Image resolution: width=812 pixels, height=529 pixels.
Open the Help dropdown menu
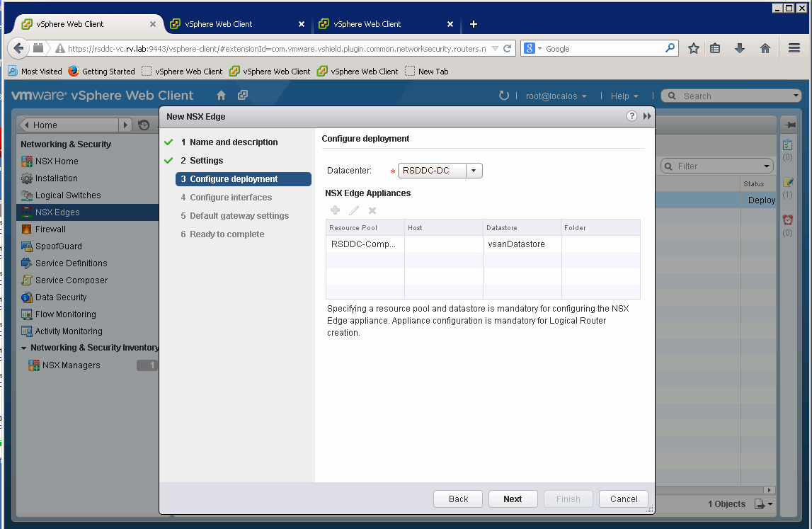click(x=624, y=96)
